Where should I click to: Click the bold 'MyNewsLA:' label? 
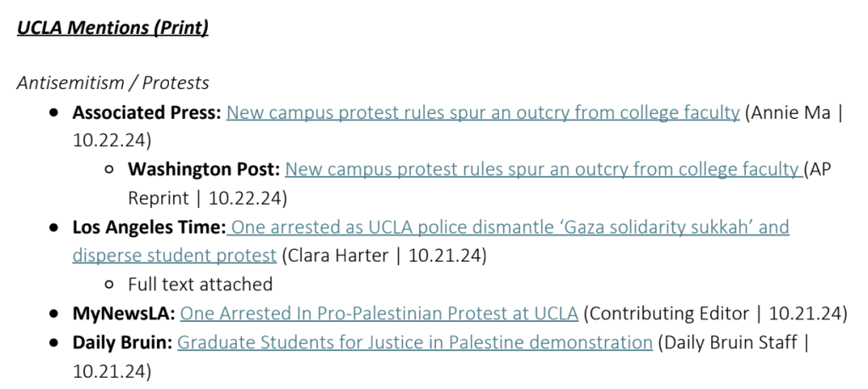[124, 314]
